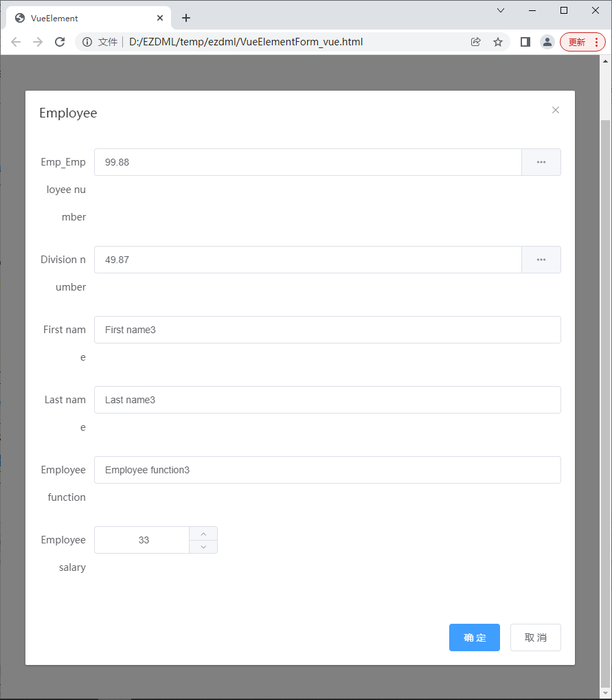View site info icon next to URL
This screenshot has height=700, width=612.
[x=87, y=42]
